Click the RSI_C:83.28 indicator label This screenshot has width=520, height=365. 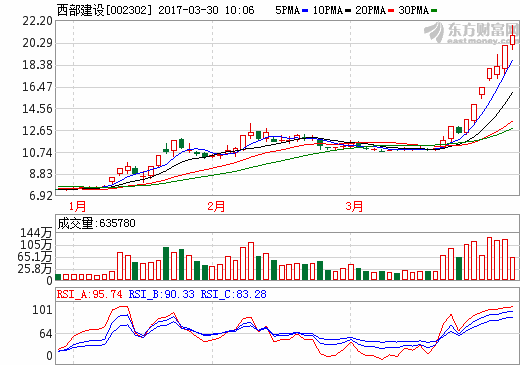233,294
